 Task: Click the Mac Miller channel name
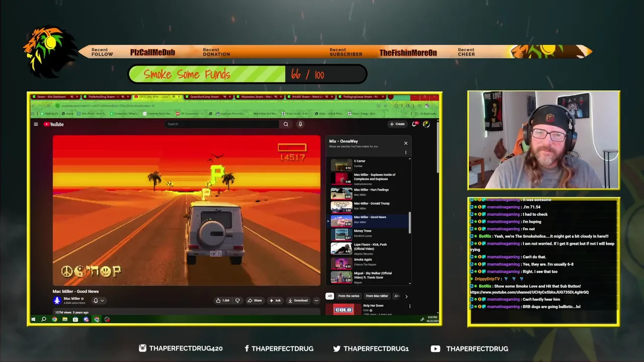71,299
